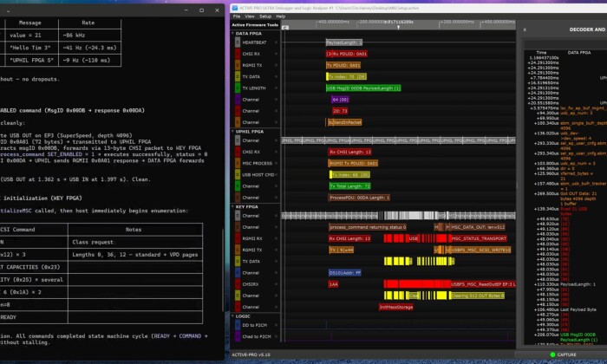607x364 pixels.
Task: Select the USBFS_MSC_SCSI_WRITE10 packet
Action: click(x=480, y=250)
